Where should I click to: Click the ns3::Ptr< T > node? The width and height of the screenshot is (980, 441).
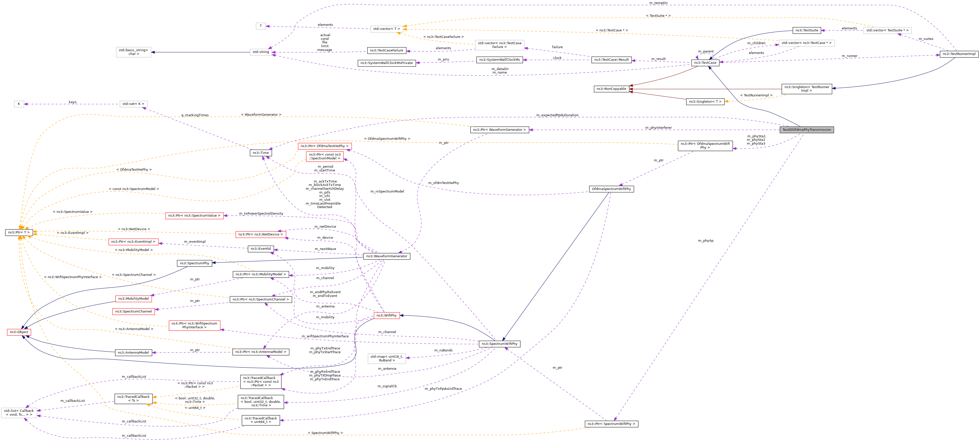[19, 232]
